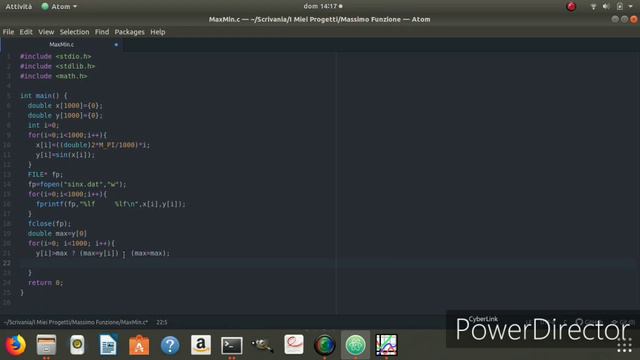Select the MaxMin.c editor tab
This screenshot has height=360, width=640.
[62, 44]
